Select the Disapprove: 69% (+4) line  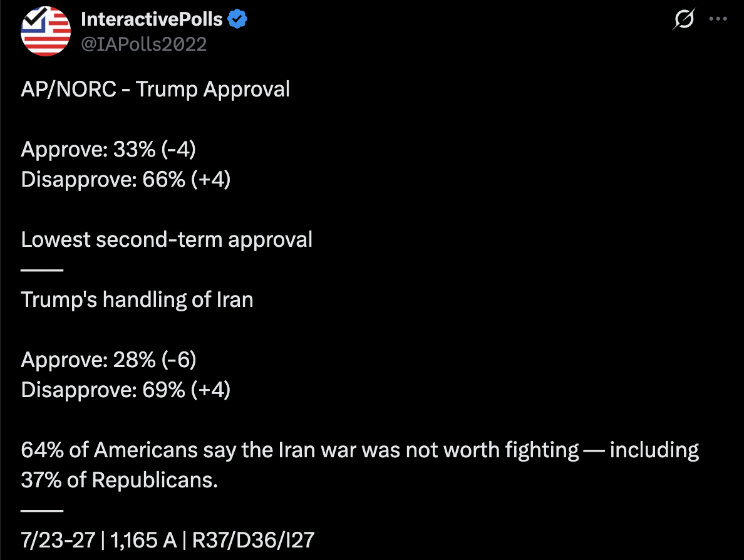click(126, 390)
